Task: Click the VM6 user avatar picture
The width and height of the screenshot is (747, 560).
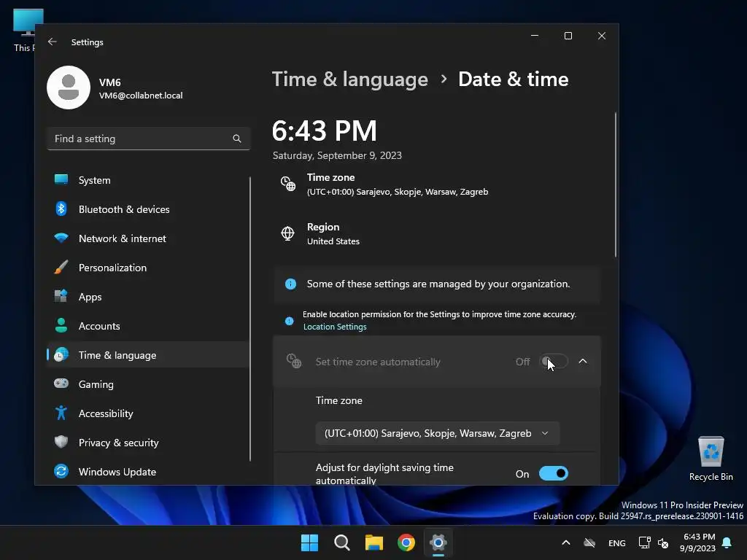Action: tap(69, 87)
